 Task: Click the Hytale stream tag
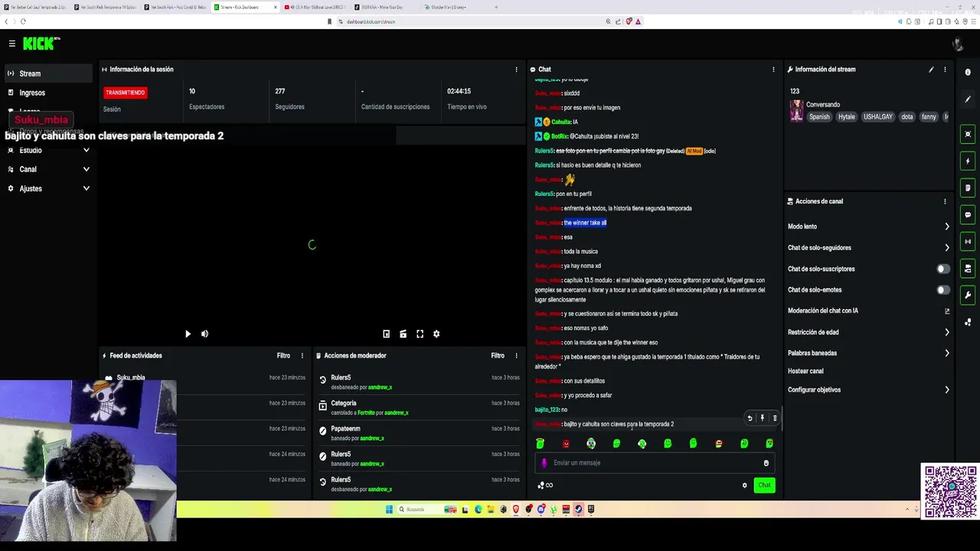846,117
